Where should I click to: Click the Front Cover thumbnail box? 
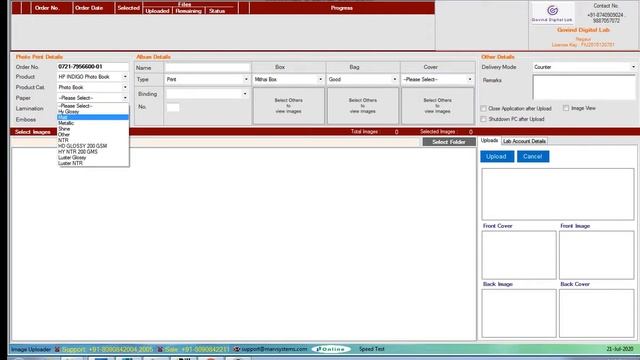tap(519, 255)
